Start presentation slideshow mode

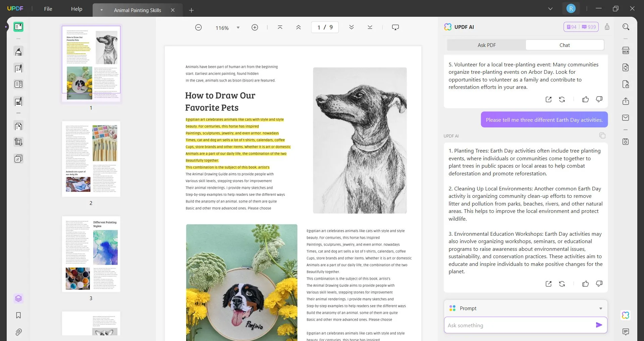tap(395, 27)
